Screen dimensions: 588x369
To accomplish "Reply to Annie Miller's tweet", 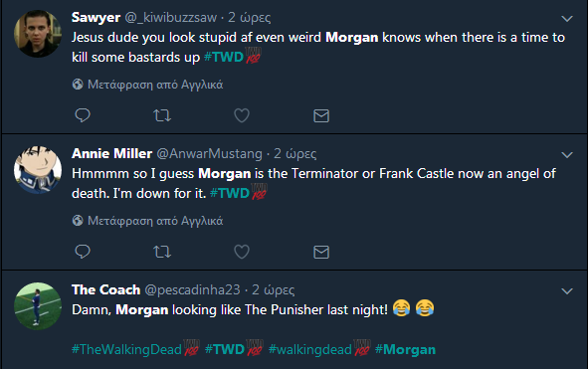I will (83, 252).
